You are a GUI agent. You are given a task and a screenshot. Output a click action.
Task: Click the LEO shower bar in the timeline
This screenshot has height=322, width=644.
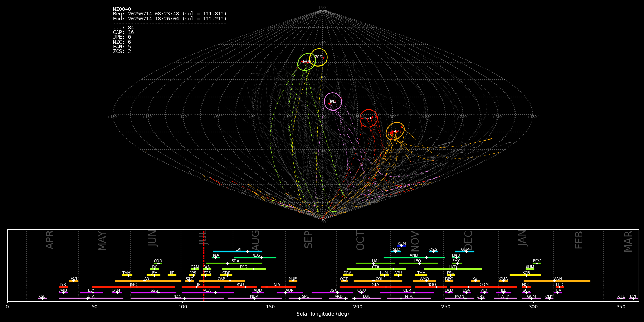click(418, 263)
